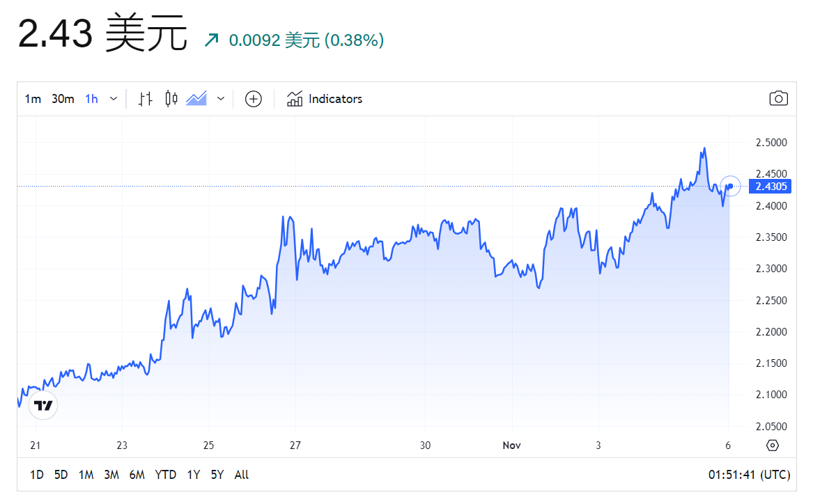Open the Indicators panel

pyautogui.click(x=325, y=99)
